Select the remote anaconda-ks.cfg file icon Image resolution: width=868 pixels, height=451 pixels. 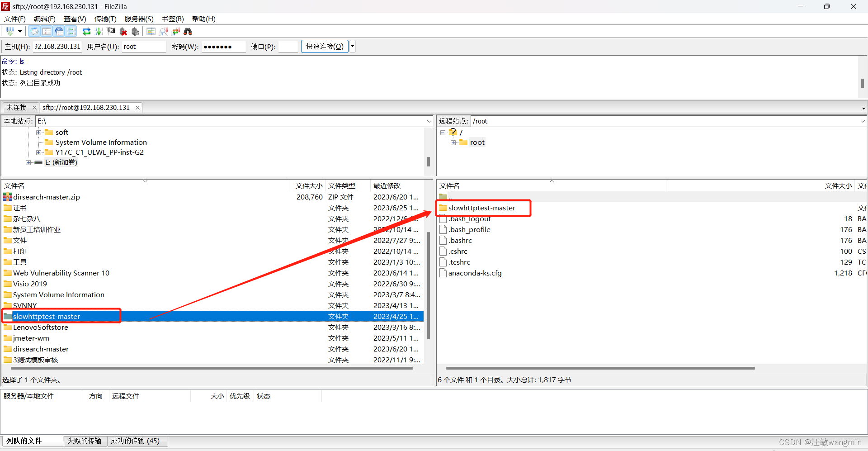(x=443, y=273)
